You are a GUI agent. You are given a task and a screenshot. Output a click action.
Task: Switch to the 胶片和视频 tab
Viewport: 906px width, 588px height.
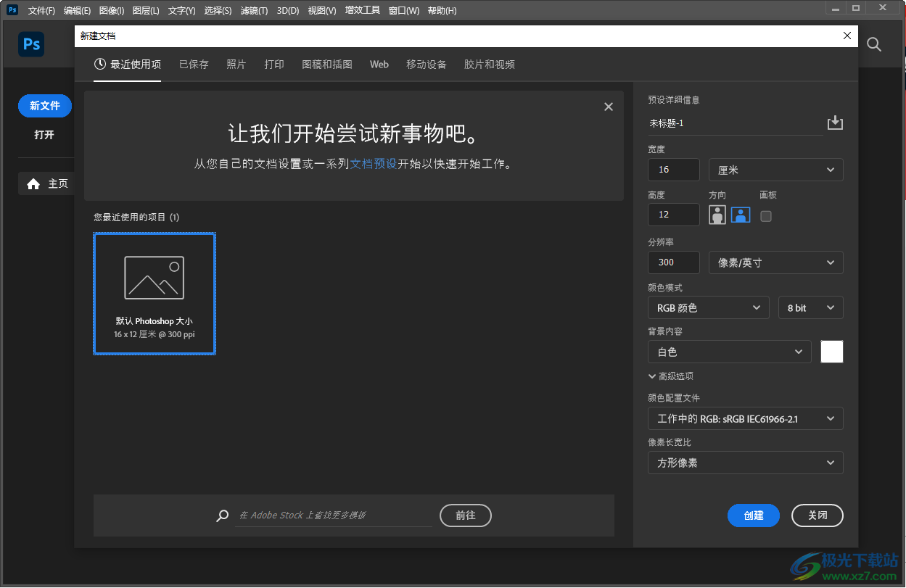(489, 64)
